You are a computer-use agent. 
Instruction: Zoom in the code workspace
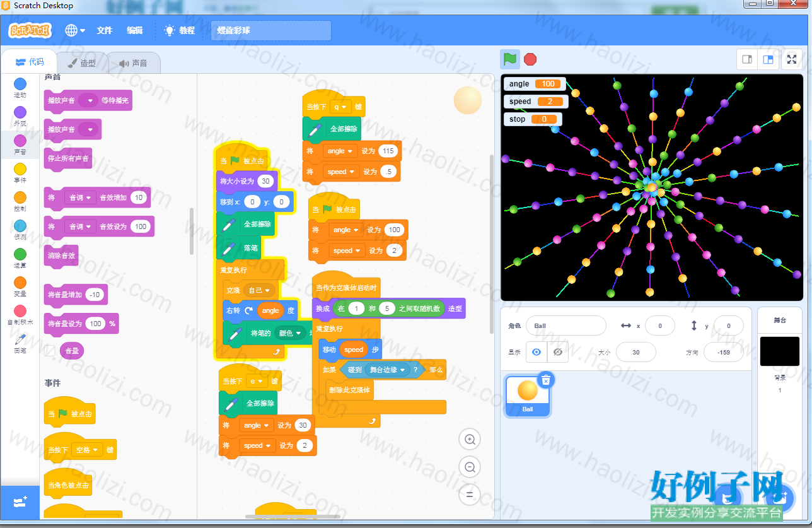point(470,439)
